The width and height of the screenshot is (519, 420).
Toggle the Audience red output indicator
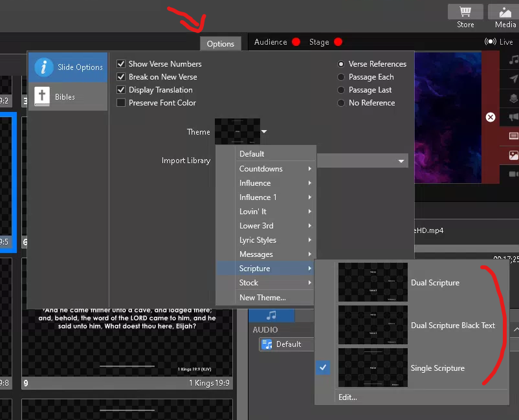[x=296, y=42]
